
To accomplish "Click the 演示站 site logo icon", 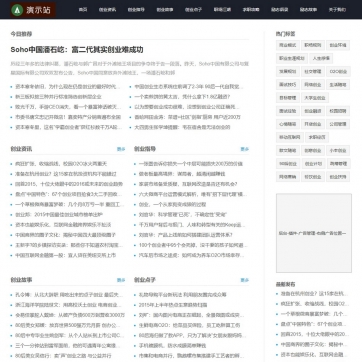I will tap(33, 10).
